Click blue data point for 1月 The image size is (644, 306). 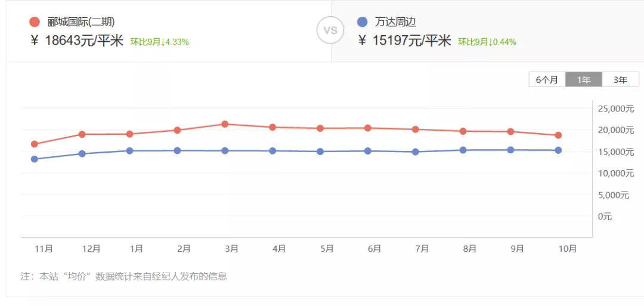pos(129,151)
